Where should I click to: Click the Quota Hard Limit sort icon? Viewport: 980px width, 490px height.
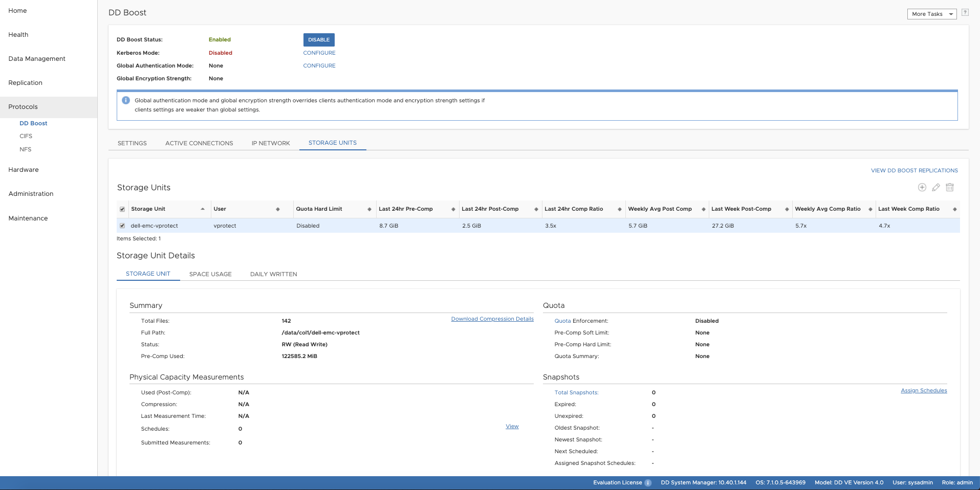coord(369,209)
